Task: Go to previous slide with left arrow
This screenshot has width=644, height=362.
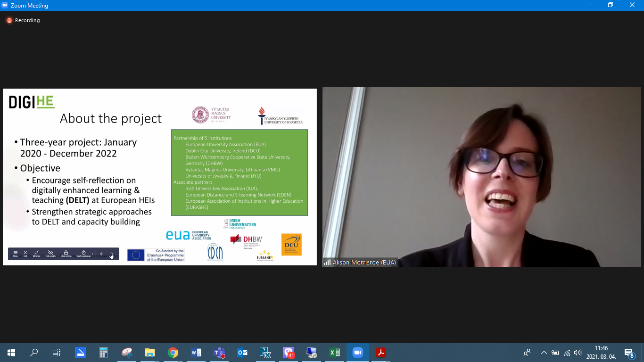Action: click(x=102, y=254)
